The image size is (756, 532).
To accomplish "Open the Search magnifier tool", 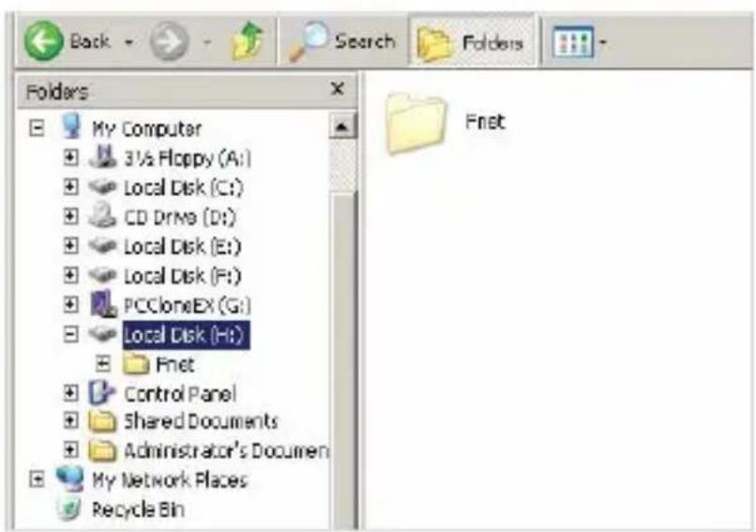I will 309,41.
